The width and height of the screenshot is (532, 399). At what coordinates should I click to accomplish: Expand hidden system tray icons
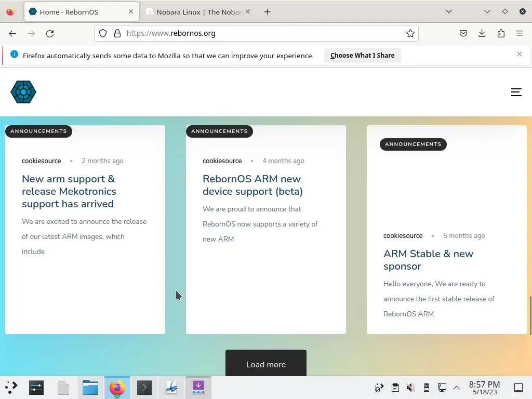(x=457, y=388)
